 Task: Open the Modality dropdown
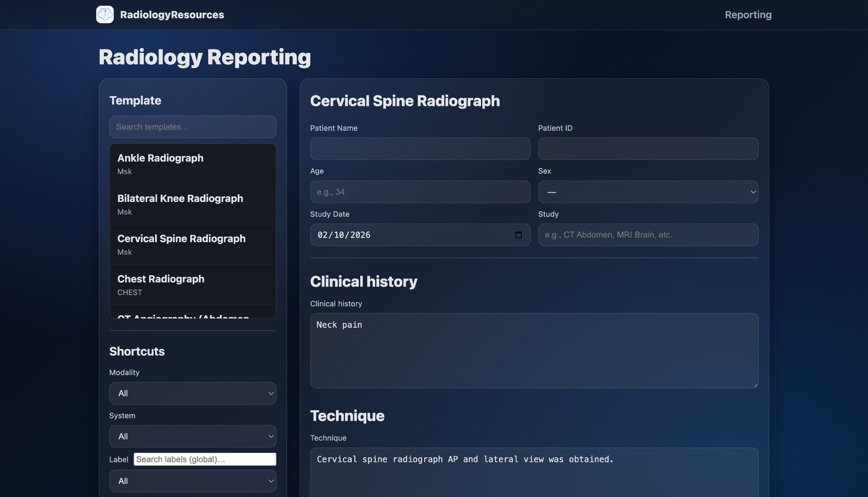tap(193, 393)
